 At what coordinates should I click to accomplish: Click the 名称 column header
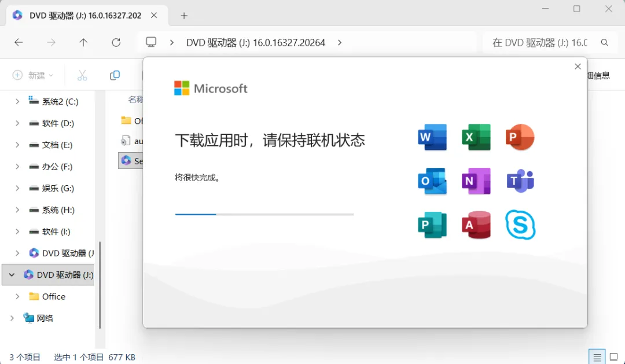[x=135, y=100]
